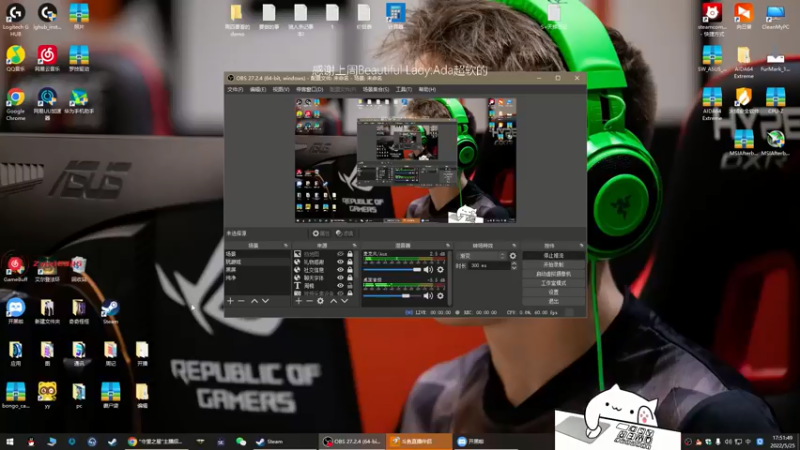This screenshot has width=800, height=450.
Task: Open the transition properties gear icon
Action: [x=513, y=256]
